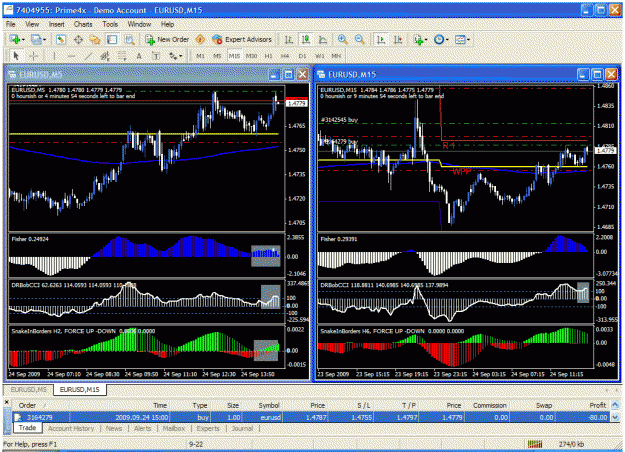
Task: Toggle the Expert Advisors button
Action: [x=242, y=39]
